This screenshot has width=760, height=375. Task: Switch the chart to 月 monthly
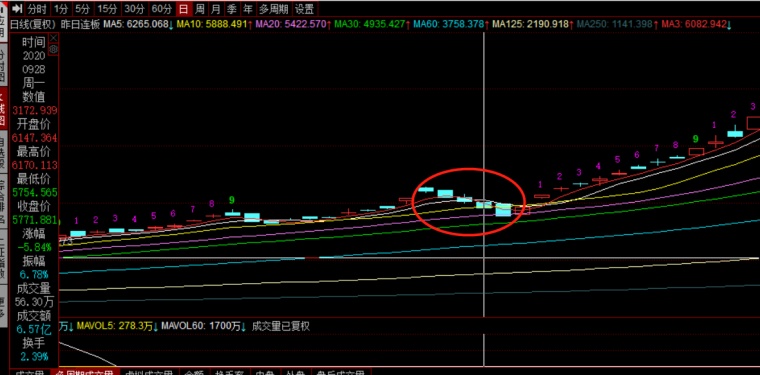pyautogui.click(x=216, y=9)
